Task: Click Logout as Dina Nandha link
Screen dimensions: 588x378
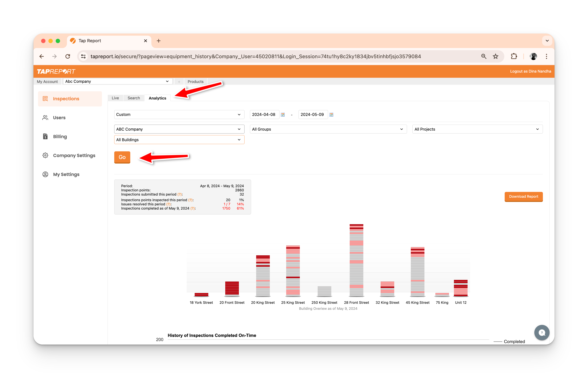Action: tap(530, 71)
